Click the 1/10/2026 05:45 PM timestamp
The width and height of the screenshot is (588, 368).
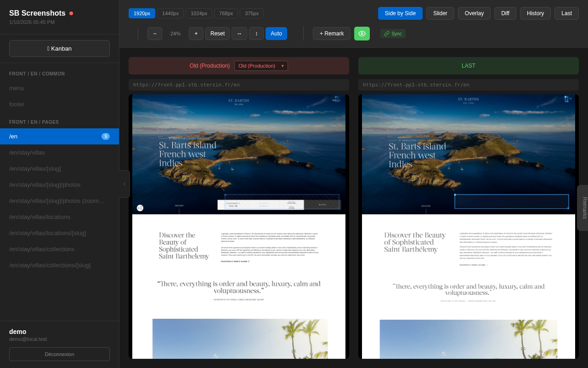[x=32, y=22]
